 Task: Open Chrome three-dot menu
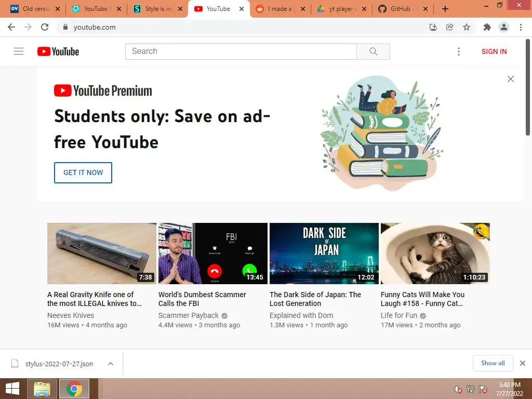[x=521, y=27]
